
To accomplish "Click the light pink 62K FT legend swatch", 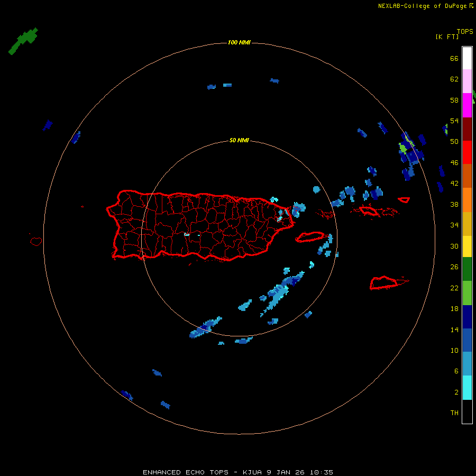I will pos(467,81).
